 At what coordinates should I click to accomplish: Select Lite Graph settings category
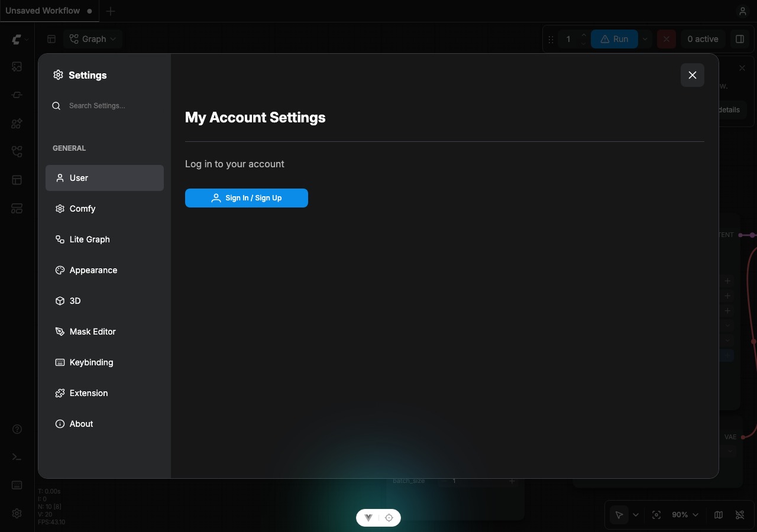105,239
